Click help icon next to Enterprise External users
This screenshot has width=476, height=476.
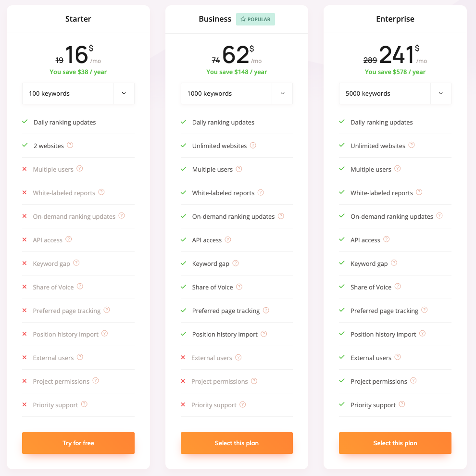398,357
